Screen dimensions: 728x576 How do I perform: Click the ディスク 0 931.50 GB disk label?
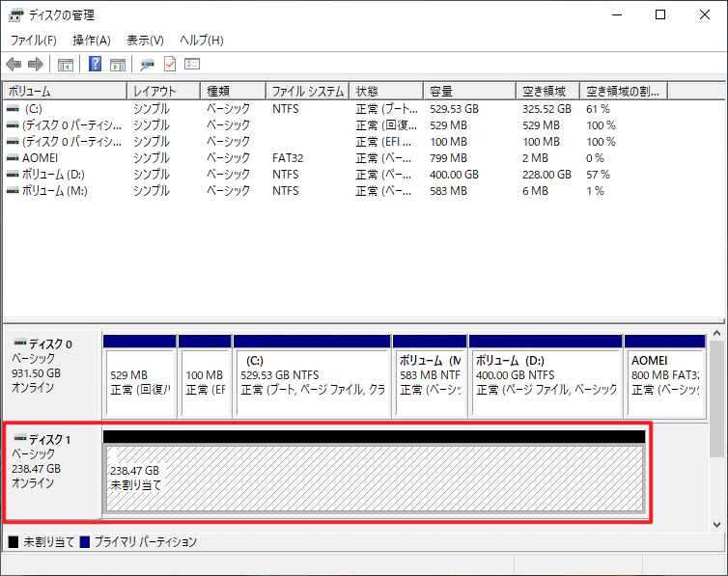(53, 373)
